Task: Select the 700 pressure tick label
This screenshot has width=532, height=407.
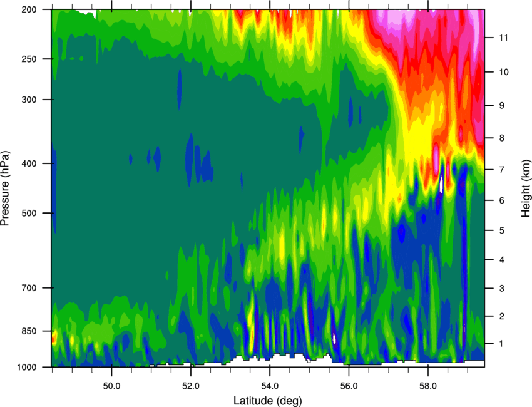Action: click(29, 288)
